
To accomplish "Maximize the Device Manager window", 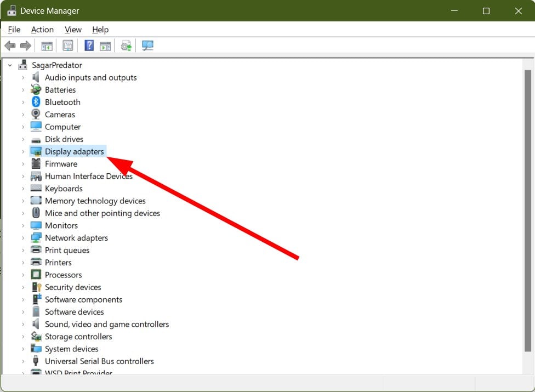I will pyautogui.click(x=486, y=11).
